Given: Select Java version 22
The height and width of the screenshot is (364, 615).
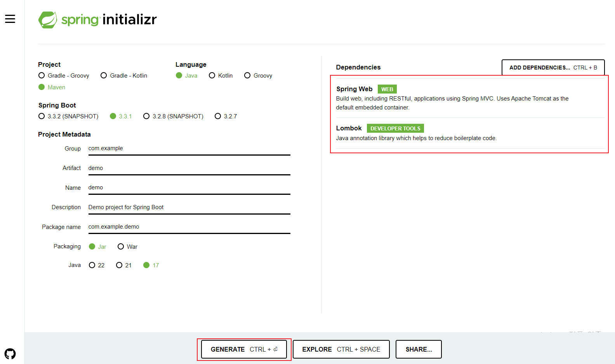Looking at the screenshot, I should (97, 265).
